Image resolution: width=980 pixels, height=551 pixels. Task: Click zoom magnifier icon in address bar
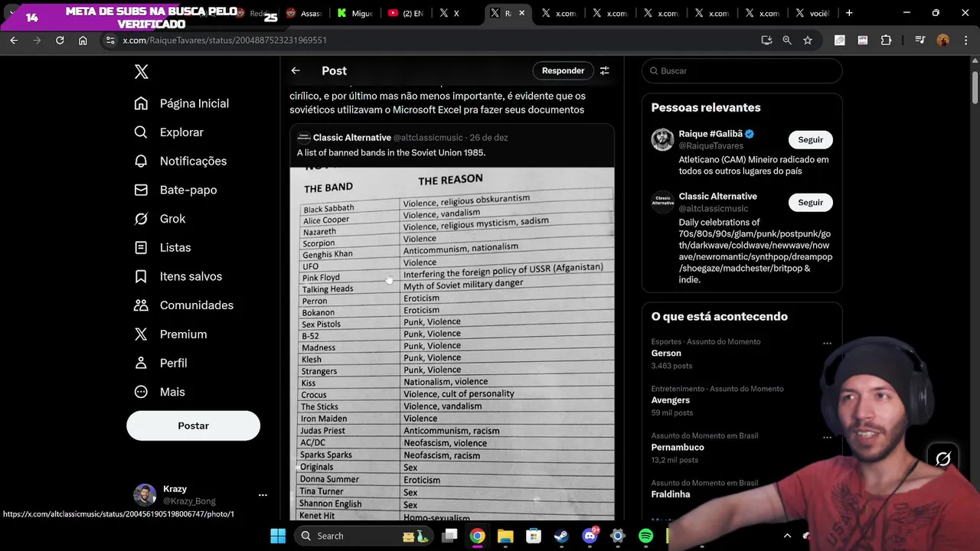787,41
